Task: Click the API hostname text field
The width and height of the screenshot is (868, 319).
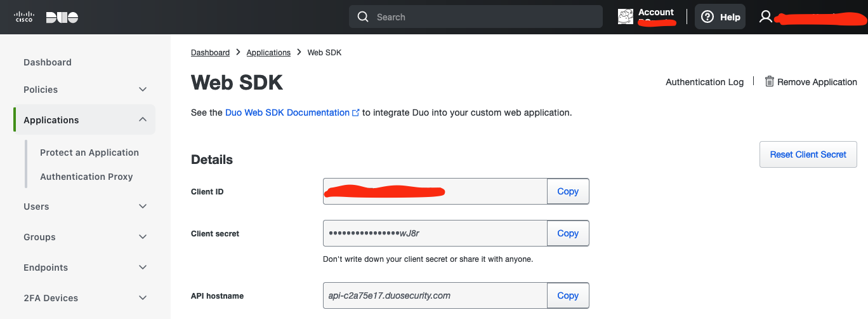Action: [435, 295]
